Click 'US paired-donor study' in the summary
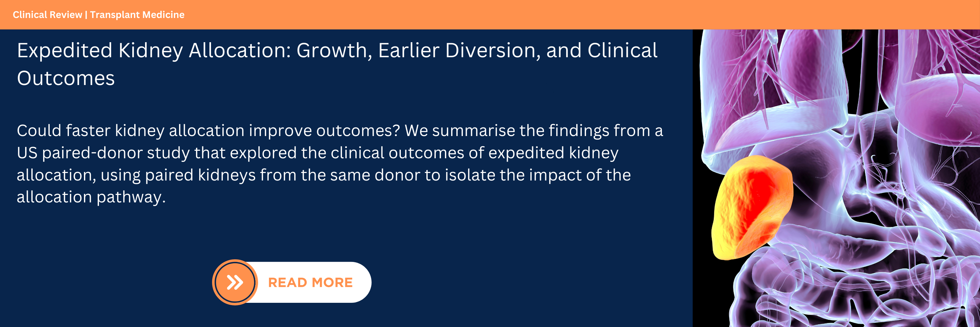Image resolution: width=980 pixels, height=327 pixels. coord(103,153)
